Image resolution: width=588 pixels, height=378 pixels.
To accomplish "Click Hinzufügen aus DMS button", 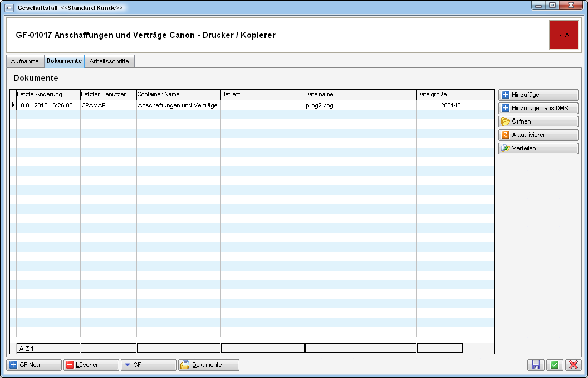I will (x=538, y=108).
